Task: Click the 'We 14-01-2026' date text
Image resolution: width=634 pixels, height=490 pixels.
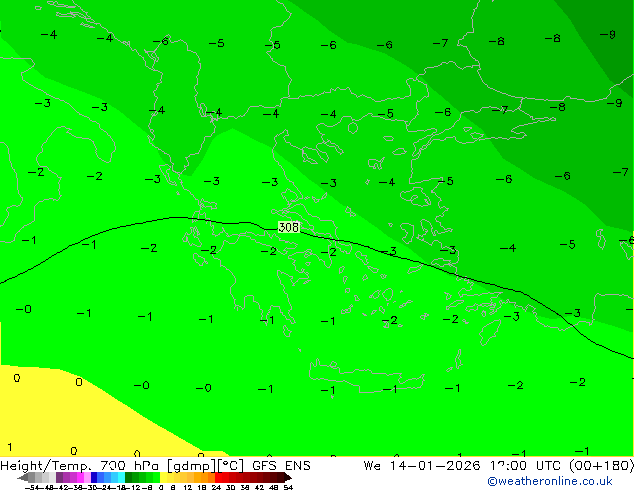Action: tap(422, 466)
